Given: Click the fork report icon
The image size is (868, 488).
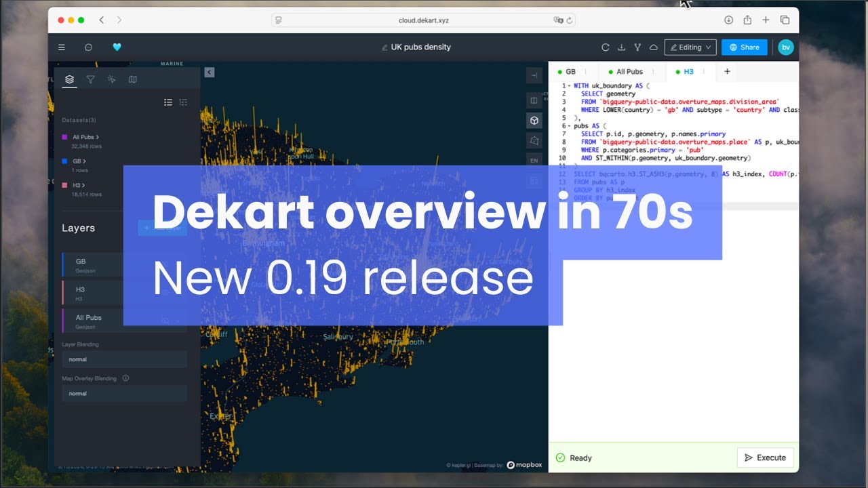Looking at the screenshot, I should pos(637,47).
